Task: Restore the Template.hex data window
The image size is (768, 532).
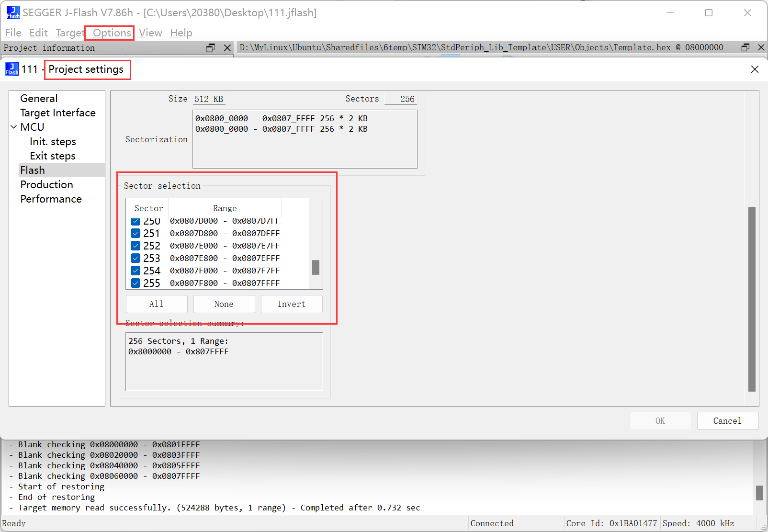Action: click(745, 47)
